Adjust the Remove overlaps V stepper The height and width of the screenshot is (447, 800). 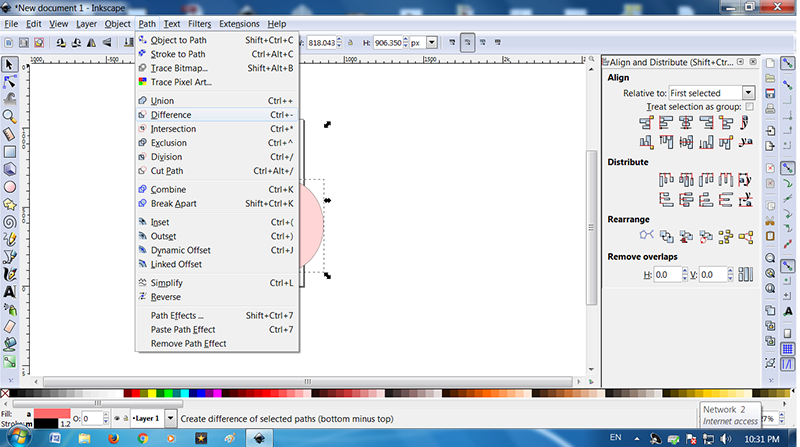pos(730,275)
